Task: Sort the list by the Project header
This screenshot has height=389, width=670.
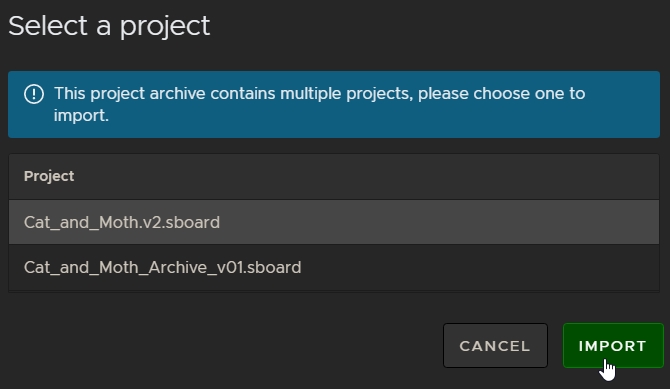Action: coord(49,176)
